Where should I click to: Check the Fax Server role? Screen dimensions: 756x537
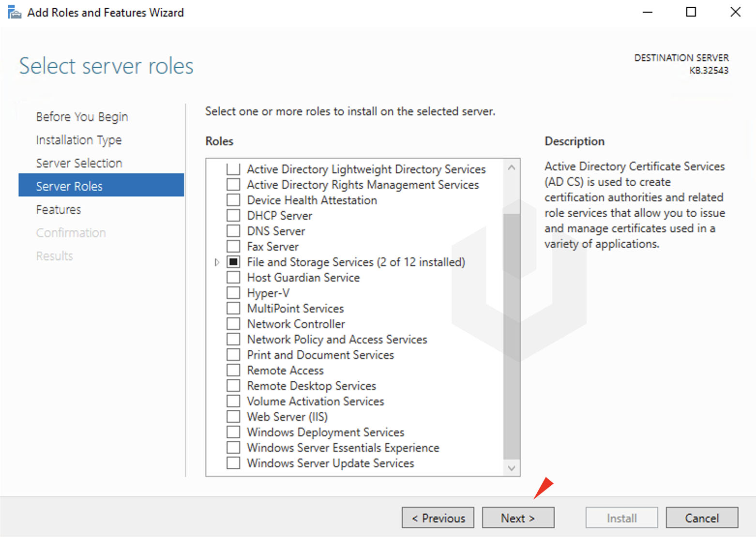click(233, 246)
